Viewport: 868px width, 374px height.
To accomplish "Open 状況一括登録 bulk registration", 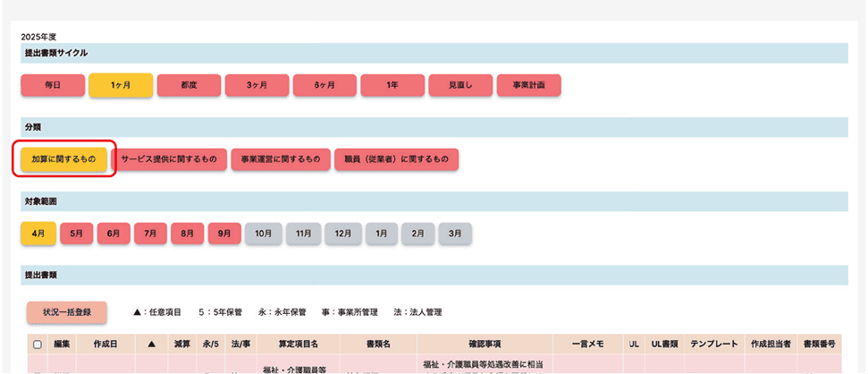I will 66,312.
